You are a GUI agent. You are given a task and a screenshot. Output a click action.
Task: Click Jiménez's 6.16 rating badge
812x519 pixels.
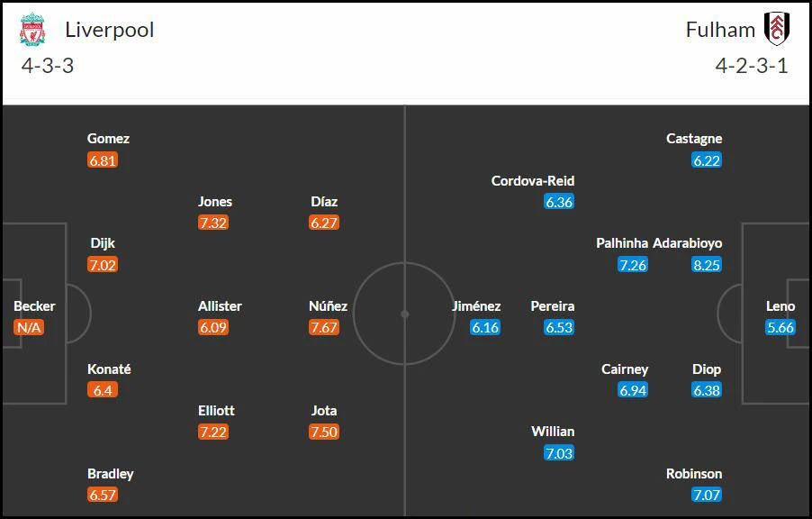click(x=485, y=327)
